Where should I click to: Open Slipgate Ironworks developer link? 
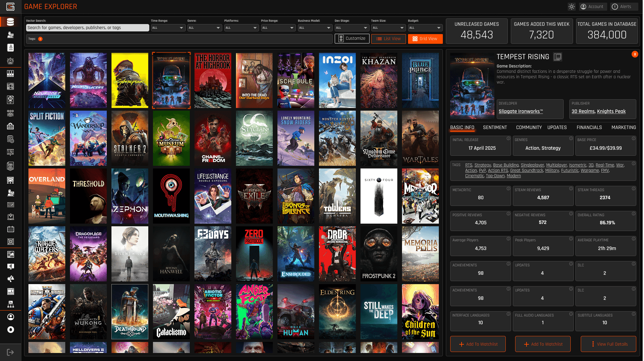(x=520, y=111)
